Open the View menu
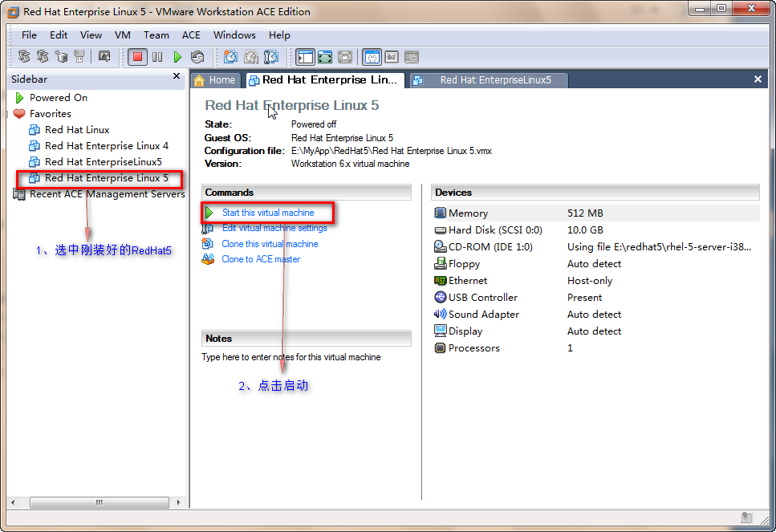Image resolution: width=776 pixels, height=532 pixels. pyautogui.click(x=91, y=35)
